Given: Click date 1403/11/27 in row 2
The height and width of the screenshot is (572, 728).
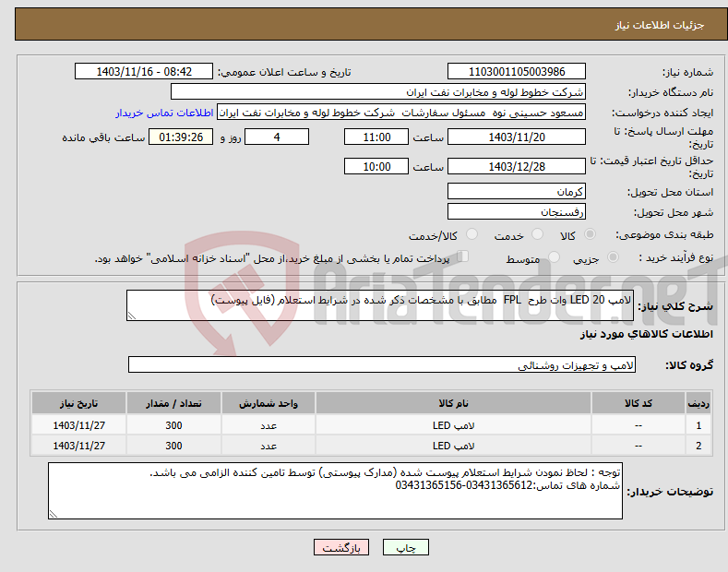Looking at the screenshot, I should tap(79, 446).
